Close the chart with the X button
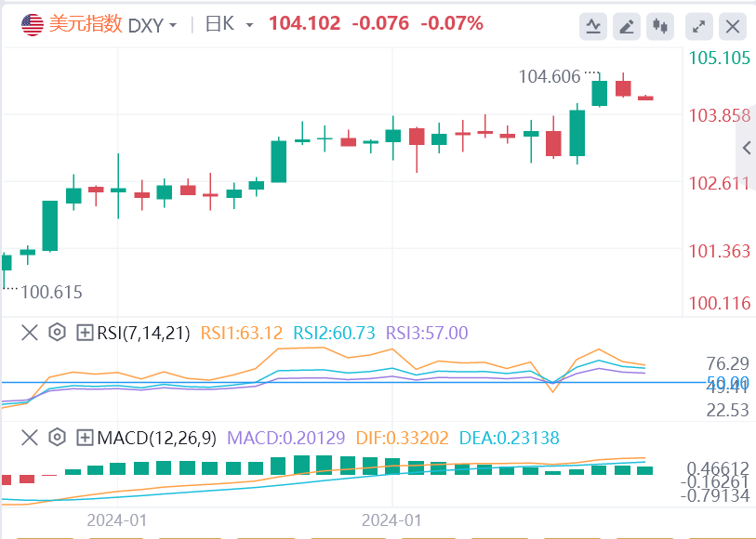This screenshot has width=756, height=539. tap(733, 26)
